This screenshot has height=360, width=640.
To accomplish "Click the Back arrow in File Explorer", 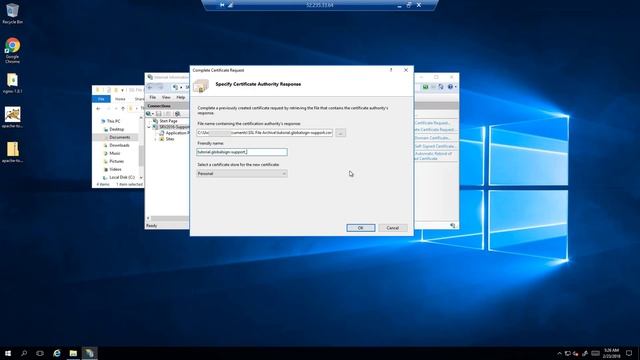I will [x=98, y=109].
